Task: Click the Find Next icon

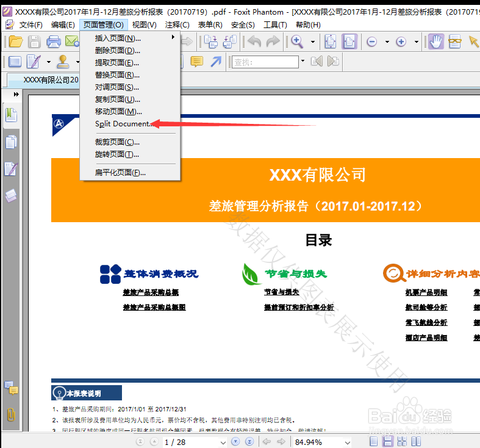Action: (x=333, y=61)
